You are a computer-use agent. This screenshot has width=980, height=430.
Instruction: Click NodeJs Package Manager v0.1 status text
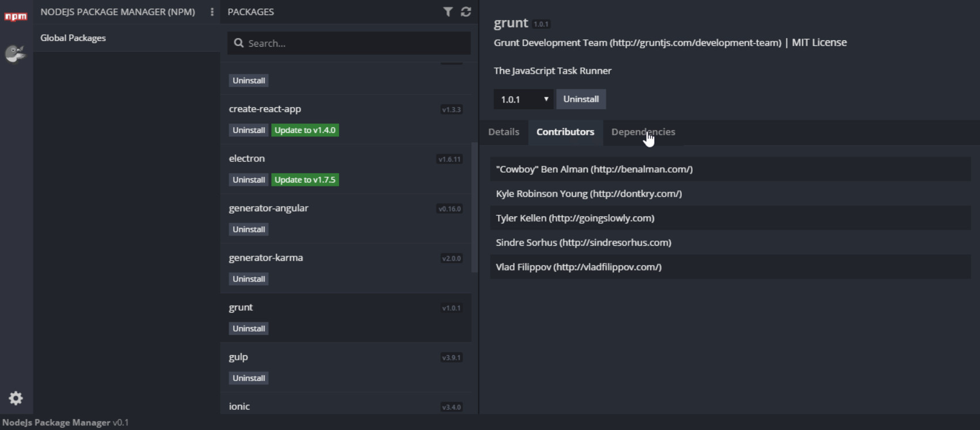point(65,423)
